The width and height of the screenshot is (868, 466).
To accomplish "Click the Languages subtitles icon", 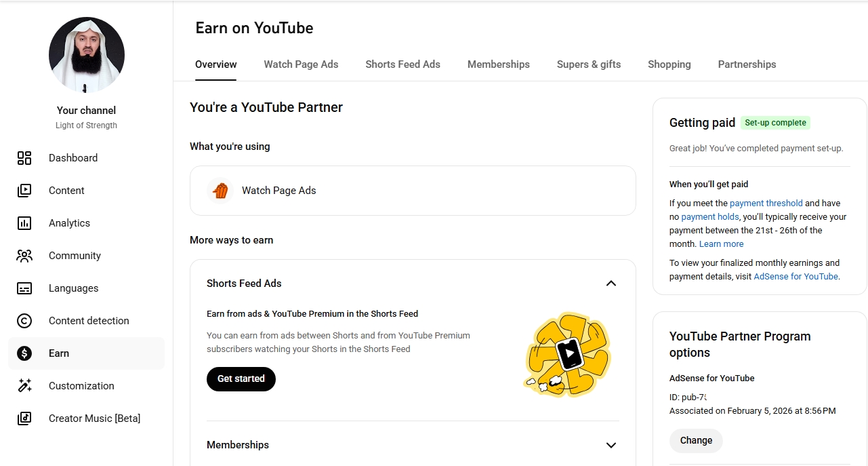I will point(24,288).
